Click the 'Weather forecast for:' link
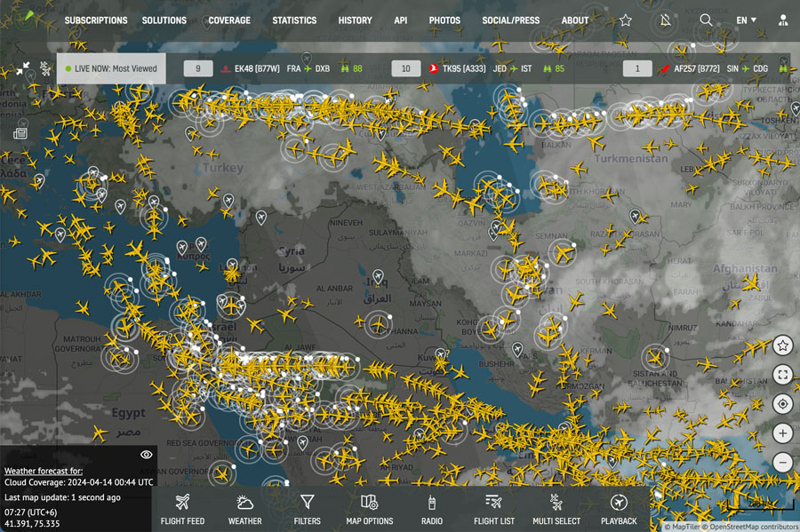The image size is (800, 532). click(x=44, y=471)
